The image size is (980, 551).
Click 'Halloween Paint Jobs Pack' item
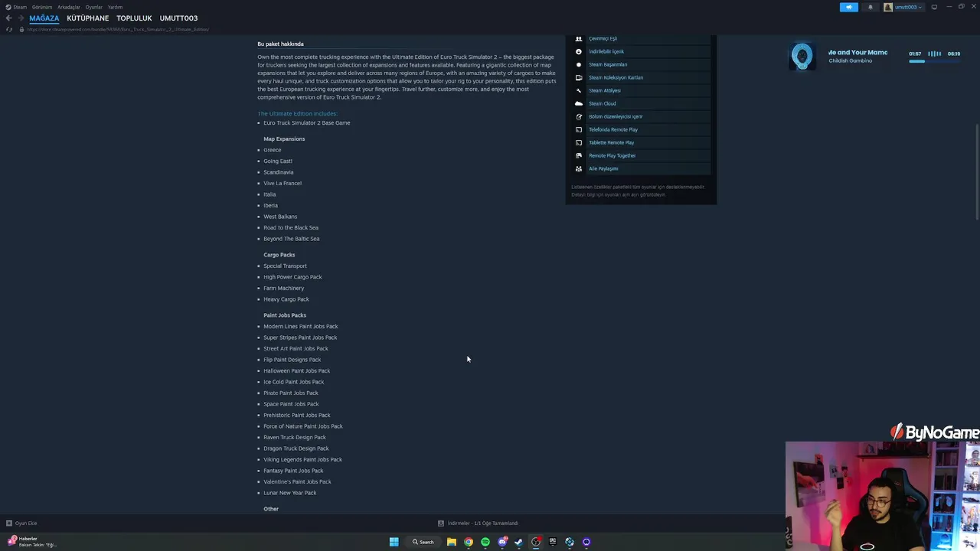point(297,370)
